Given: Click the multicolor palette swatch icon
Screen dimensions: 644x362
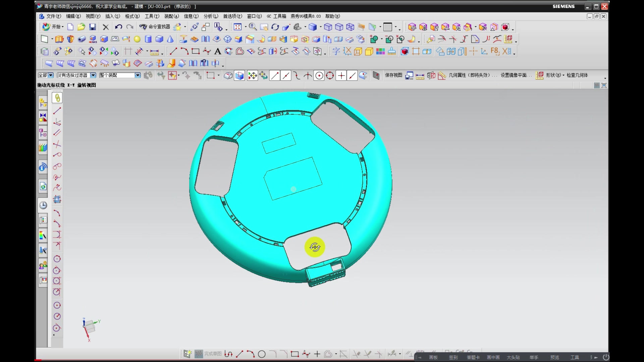Looking at the screenshot, I should pos(380,51).
